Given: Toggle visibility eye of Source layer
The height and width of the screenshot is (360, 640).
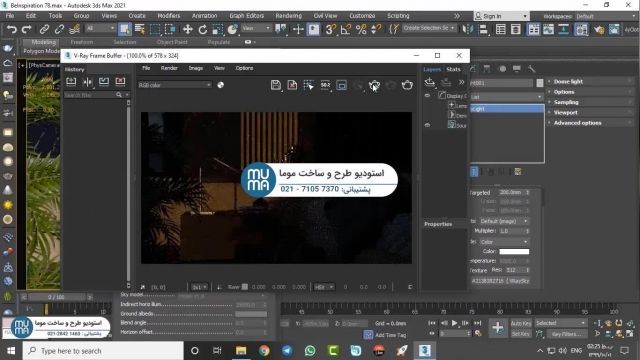Looking at the screenshot, I should [x=427, y=125].
